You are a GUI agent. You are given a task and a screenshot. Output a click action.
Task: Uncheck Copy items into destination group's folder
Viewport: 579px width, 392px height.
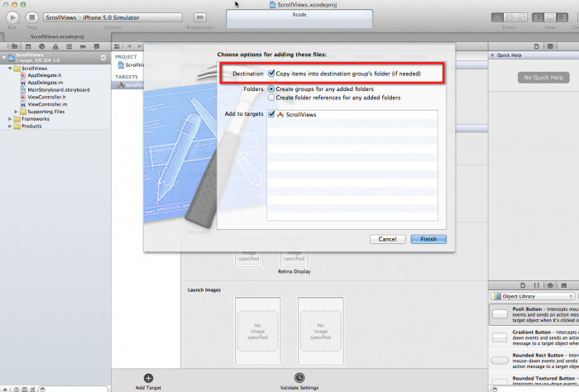[271, 74]
